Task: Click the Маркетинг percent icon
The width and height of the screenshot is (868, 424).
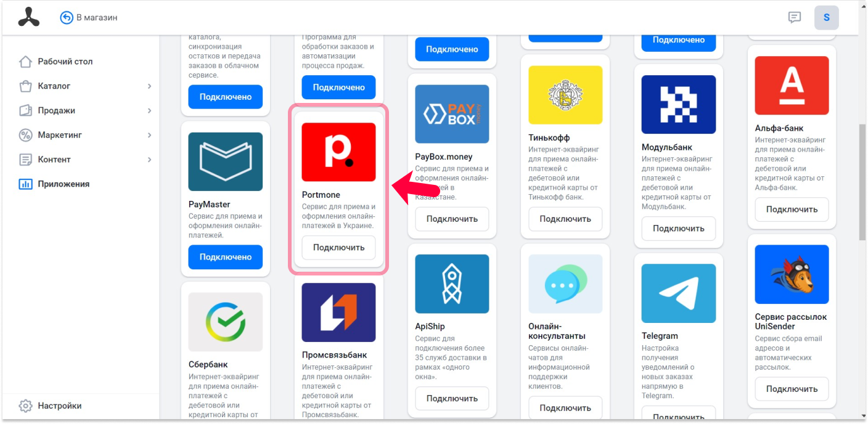Action: click(x=25, y=135)
